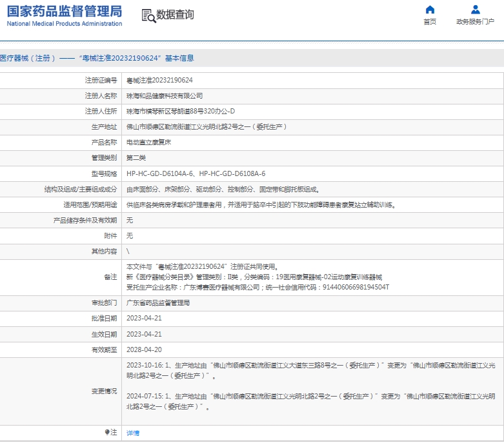This screenshot has height=443, width=504.
Task: Select registrant address 珠海市横琴新区琴朗道88号320办公-D
Action: tap(181, 111)
